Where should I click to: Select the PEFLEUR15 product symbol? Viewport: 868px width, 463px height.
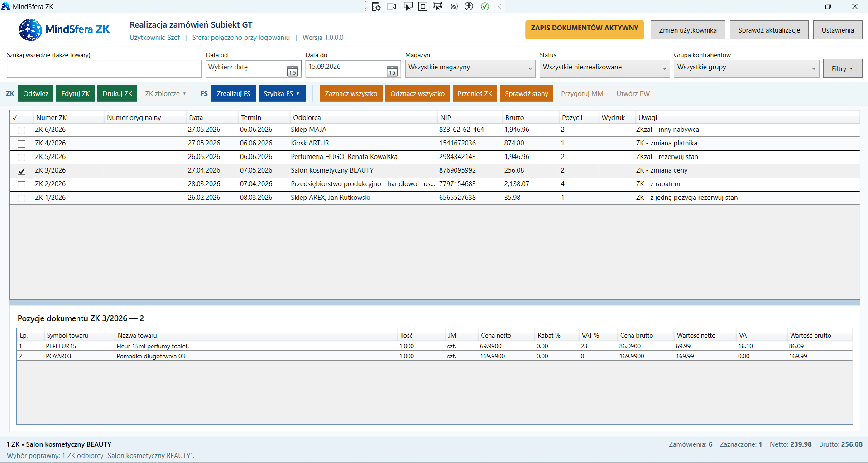61,347
